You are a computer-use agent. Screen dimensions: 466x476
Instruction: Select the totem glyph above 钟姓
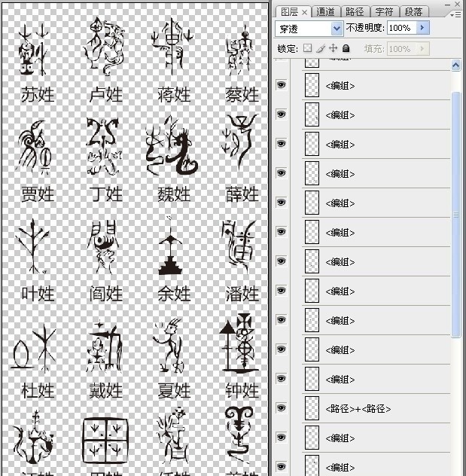click(x=239, y=343)
